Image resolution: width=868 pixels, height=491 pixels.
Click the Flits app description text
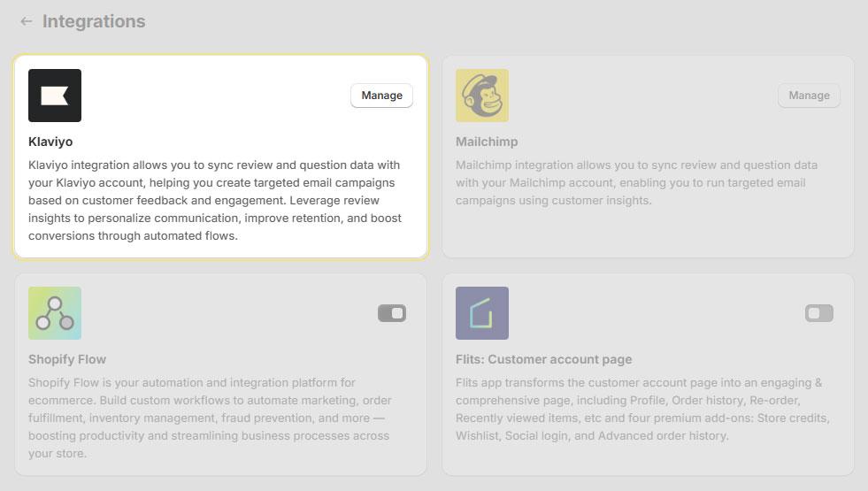642,409
